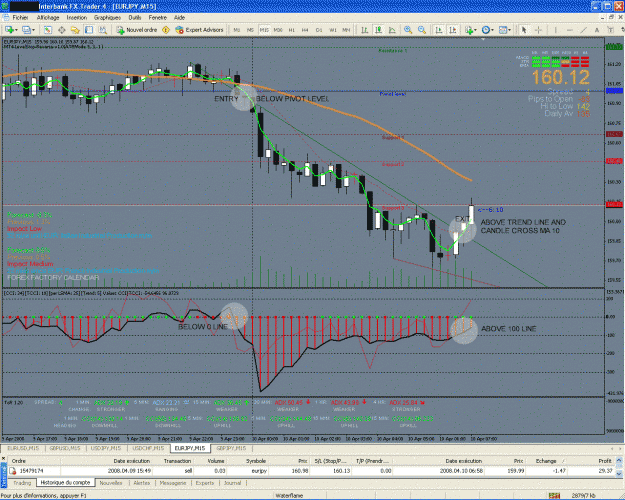625x500 pixels.
Task: Open the Outils menu
Action: click(135, 18)
